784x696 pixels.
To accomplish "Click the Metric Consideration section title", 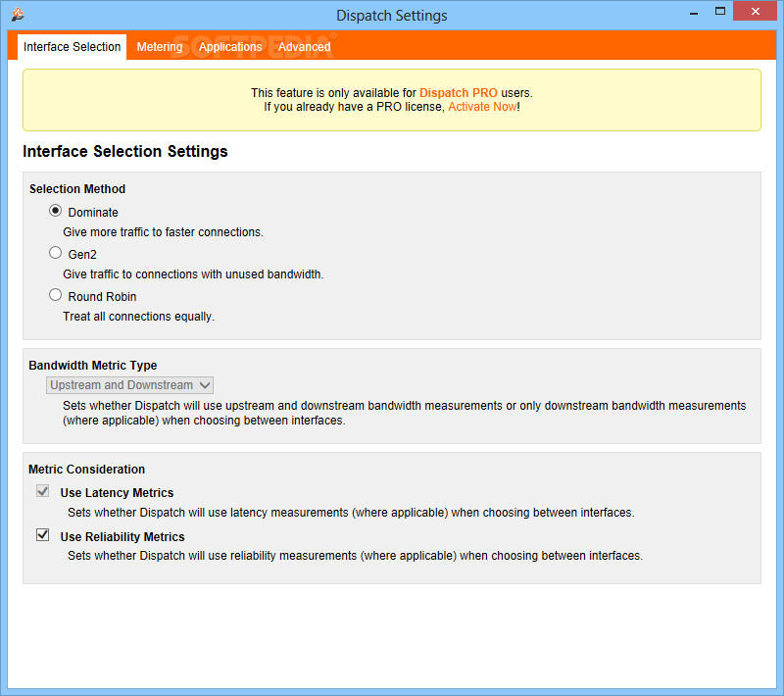I will click(x=86, y=470).
